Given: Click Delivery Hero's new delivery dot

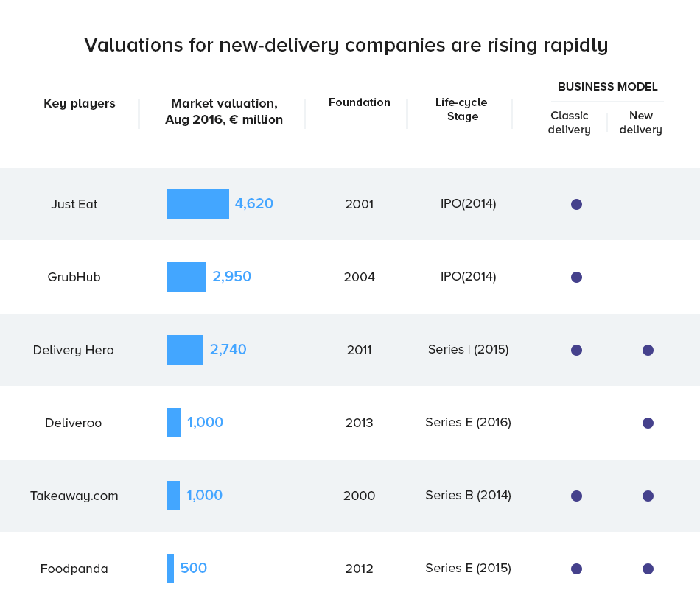Looking at the screenshot, I should coord(648,350).
